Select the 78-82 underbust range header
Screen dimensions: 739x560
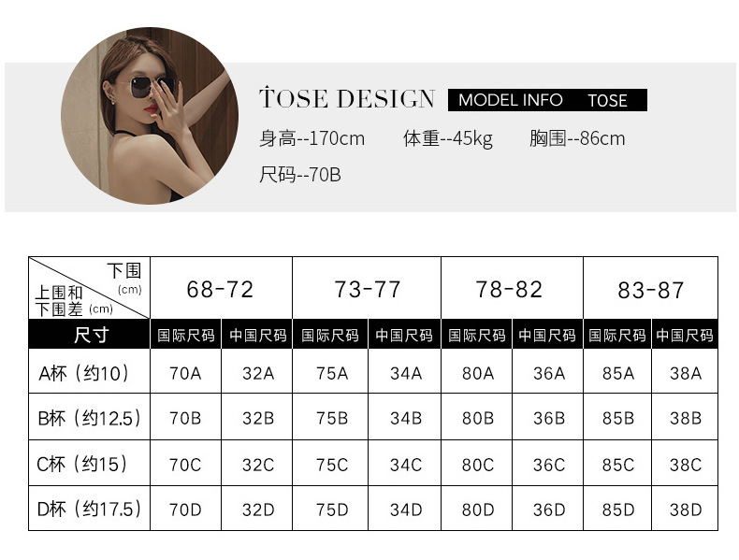click(509, 289)
